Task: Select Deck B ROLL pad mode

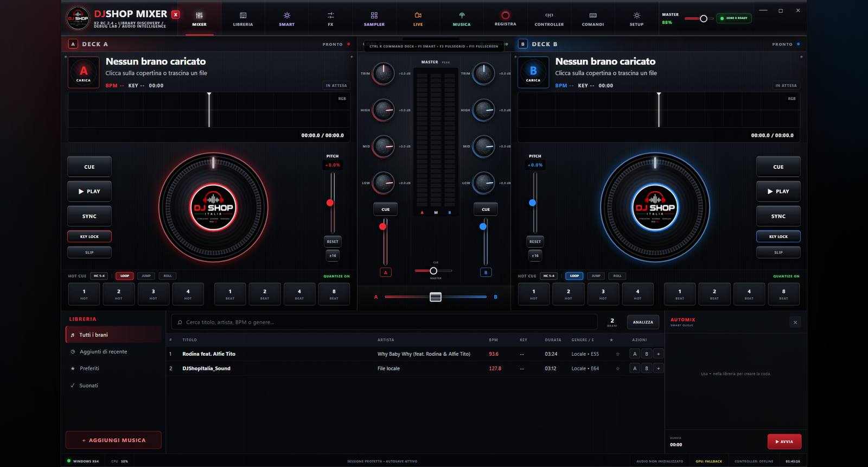Action: click(x=617, y=276)
